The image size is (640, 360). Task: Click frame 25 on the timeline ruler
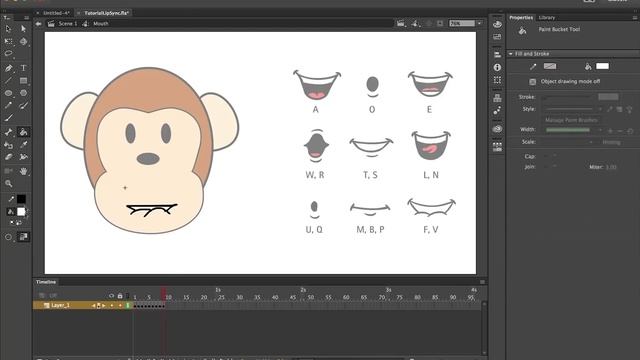pyautogui.click(x=221, y=298)
